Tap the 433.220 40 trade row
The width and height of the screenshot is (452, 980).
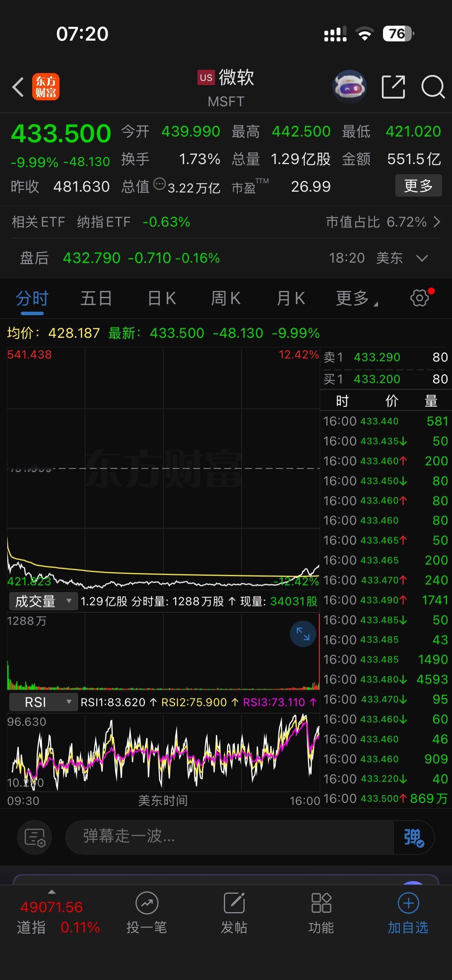pyautogui.click(x=386, y=779)
